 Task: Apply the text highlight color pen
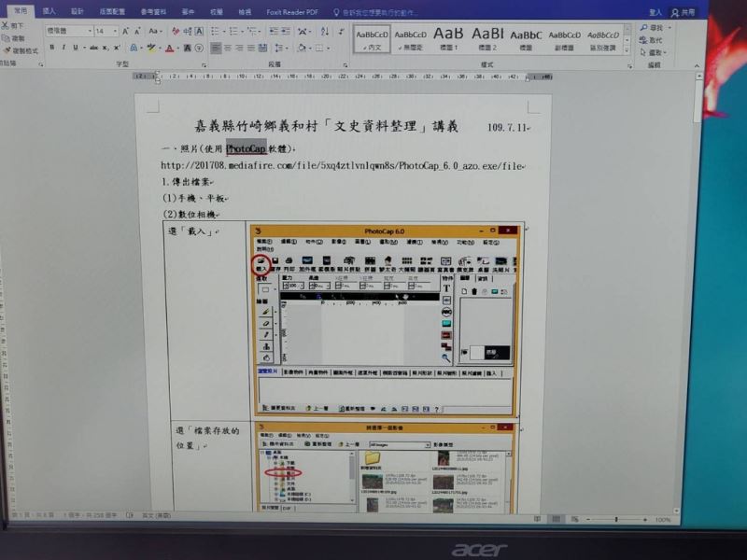point(151,48)
